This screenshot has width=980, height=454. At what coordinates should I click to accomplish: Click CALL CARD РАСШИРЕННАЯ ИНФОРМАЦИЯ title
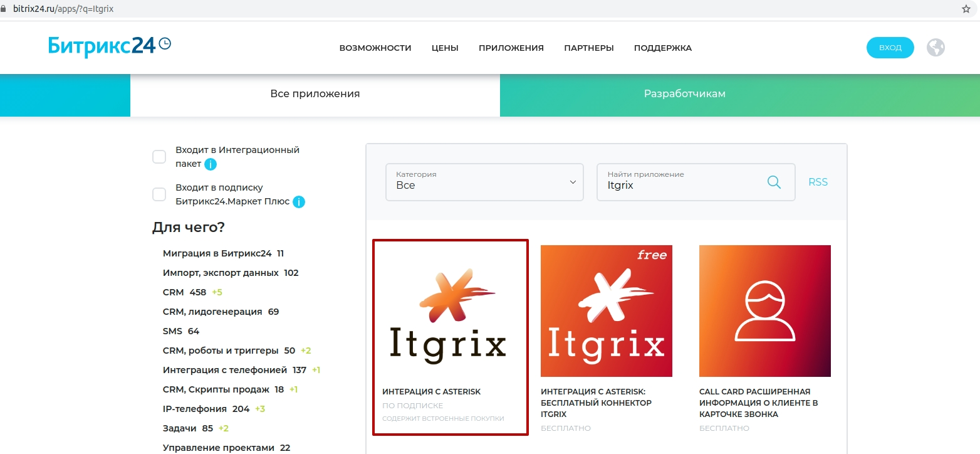tap(759, 403)
